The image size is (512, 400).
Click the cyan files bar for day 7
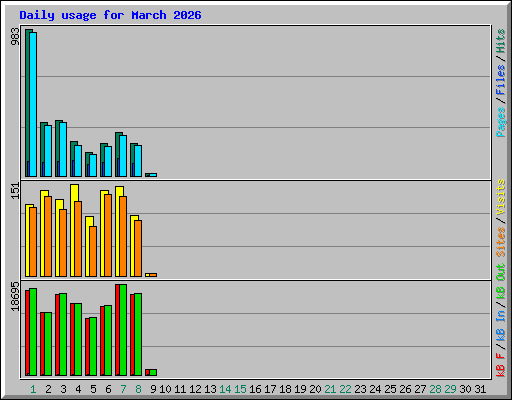(123, 156)
